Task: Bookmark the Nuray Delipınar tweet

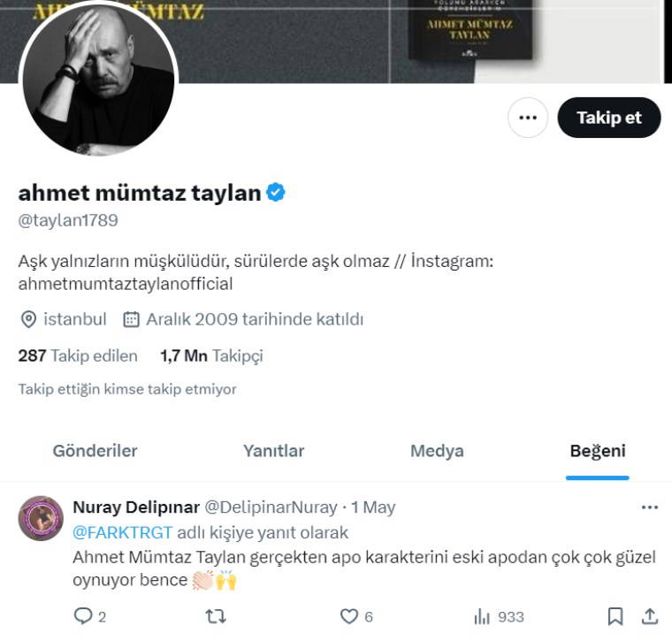Action: click(x=615, y=616)
